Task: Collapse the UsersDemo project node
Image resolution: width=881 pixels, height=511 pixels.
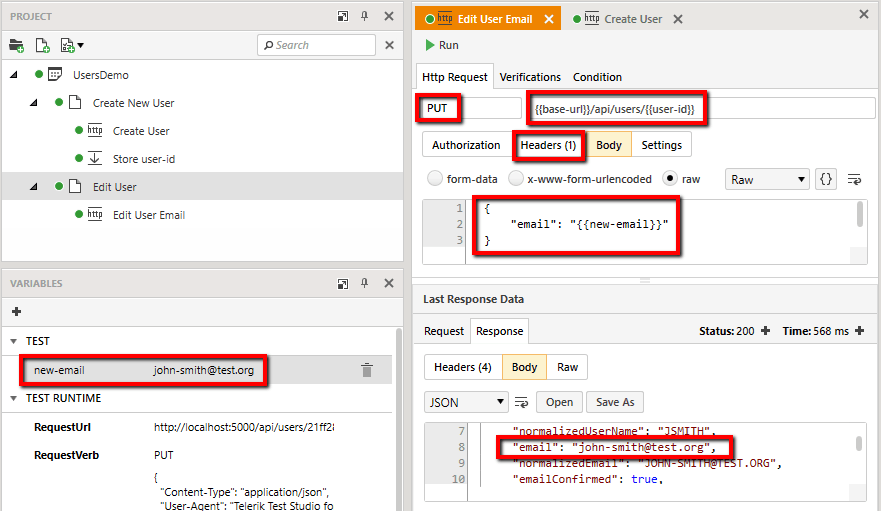Action: click(x=14, y=74)
